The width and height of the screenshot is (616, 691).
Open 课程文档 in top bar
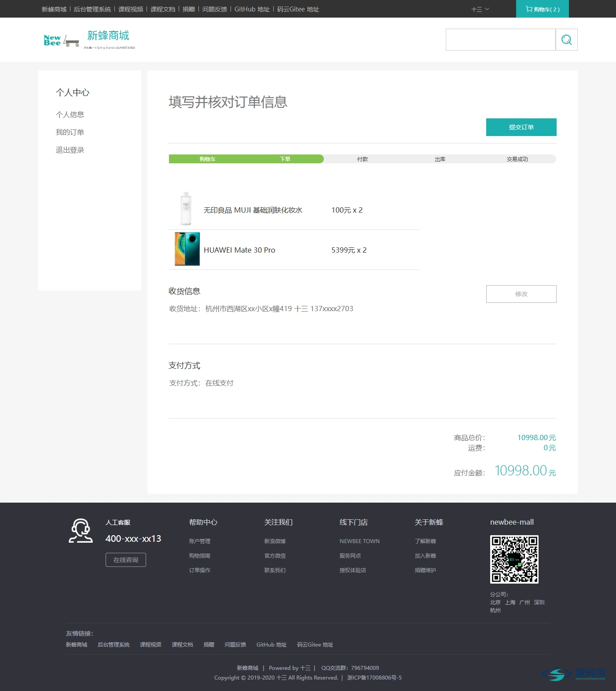[x=163, y=9]
